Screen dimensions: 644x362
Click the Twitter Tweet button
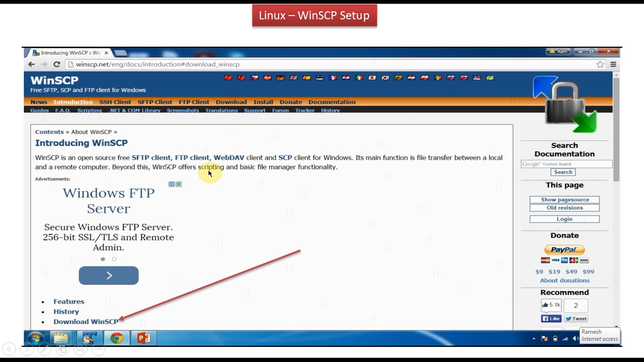(x=576, y=319)
